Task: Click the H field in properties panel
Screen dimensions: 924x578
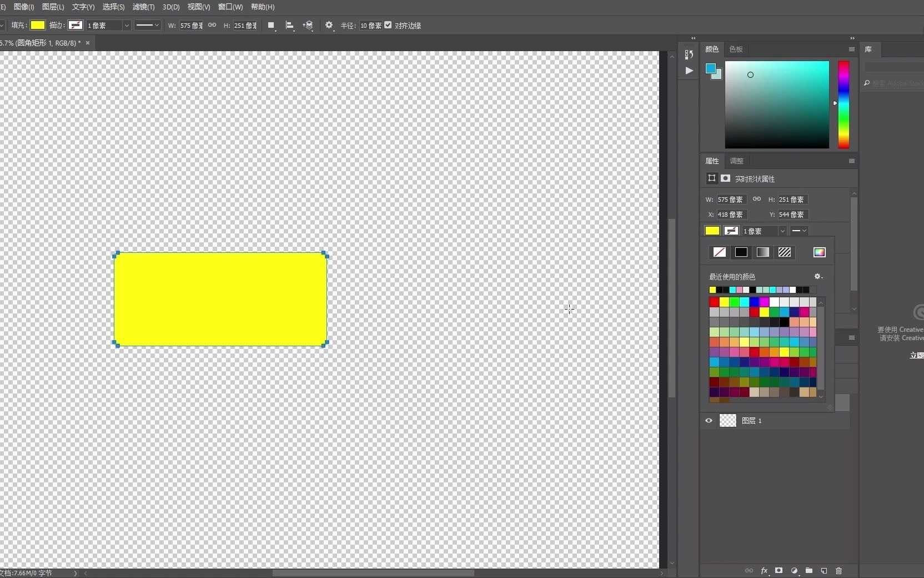Action: (x=793, y=200)
